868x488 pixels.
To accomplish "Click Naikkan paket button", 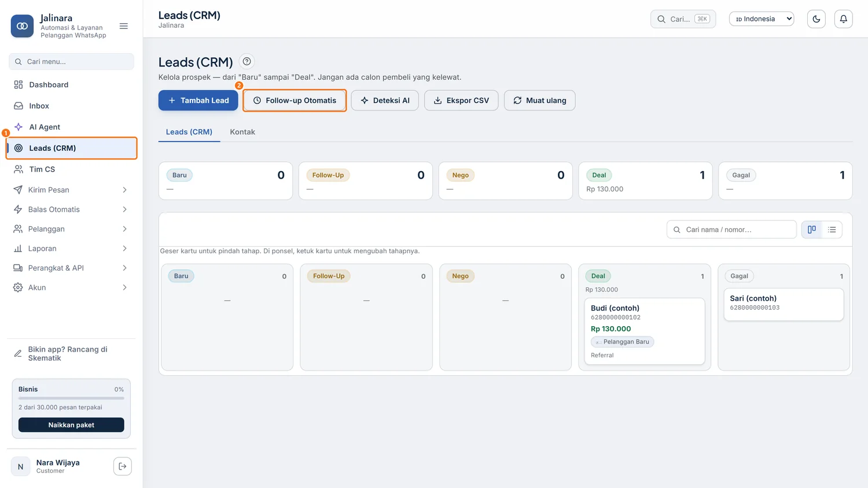I will [x=71, y=425].
